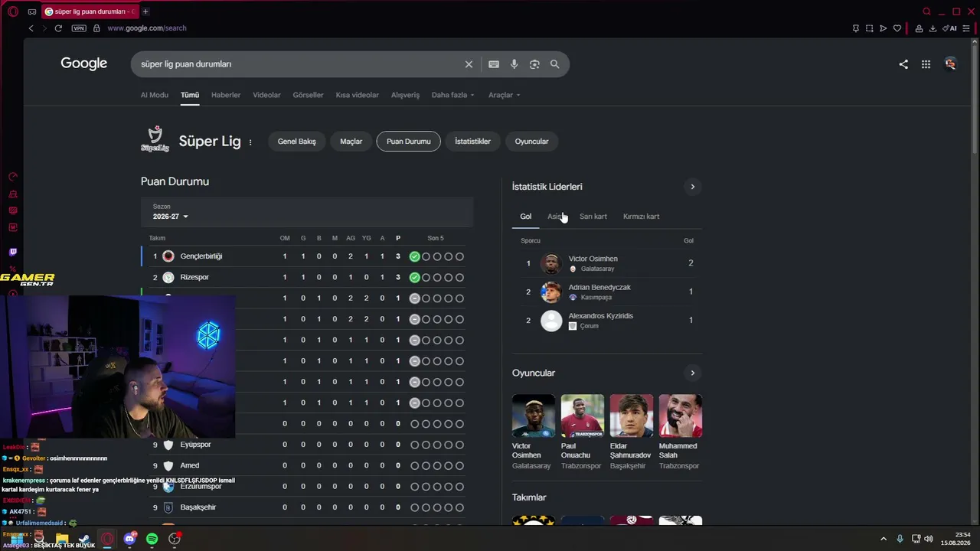
Task: Add page to bookmarks heart icon
Action: (x=897, y=28)
